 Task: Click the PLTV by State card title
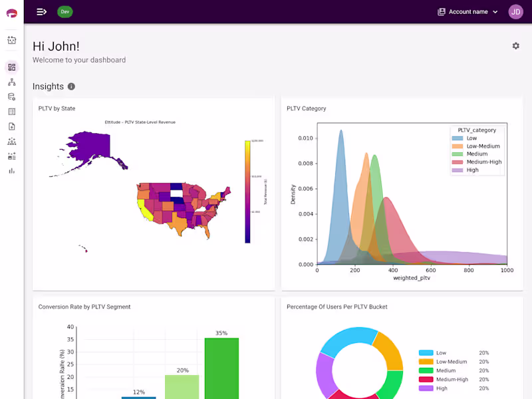click(x=57, y=108)
